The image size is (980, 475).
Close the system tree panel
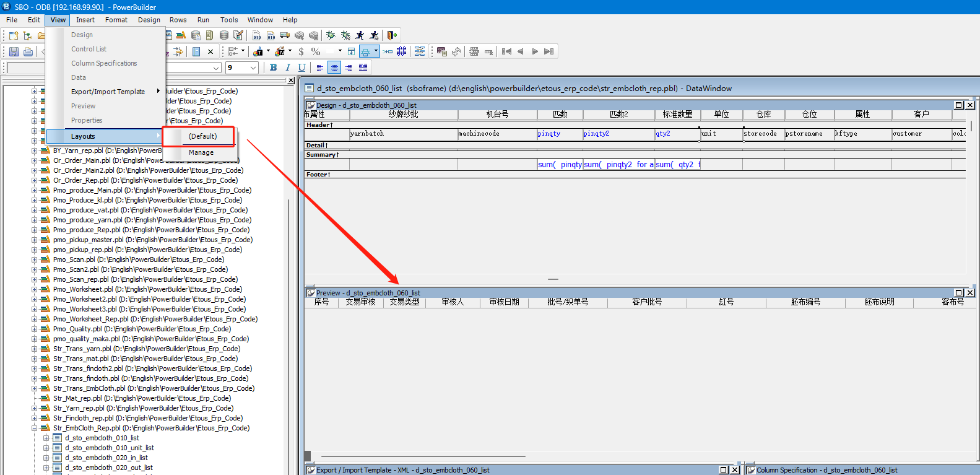(291, 81)
